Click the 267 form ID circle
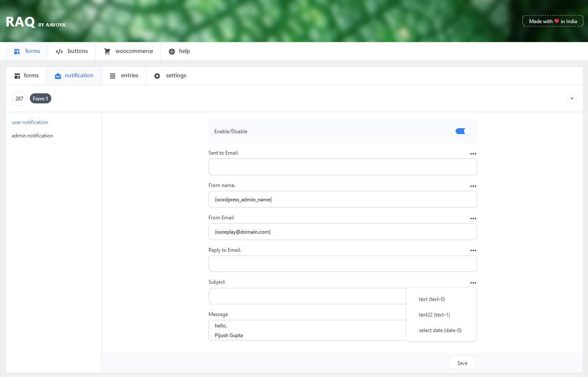The height and width of the screenshot is (377, 588). point(19,99)
